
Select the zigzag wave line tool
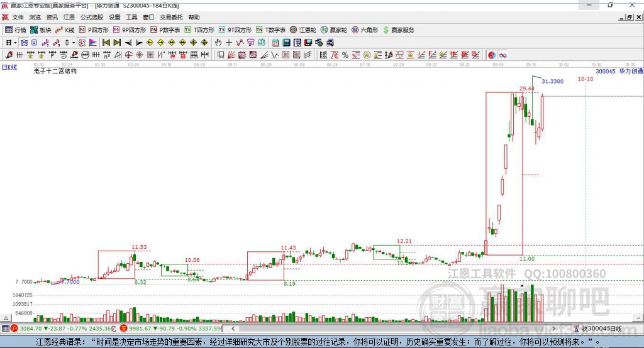(275, 55)
